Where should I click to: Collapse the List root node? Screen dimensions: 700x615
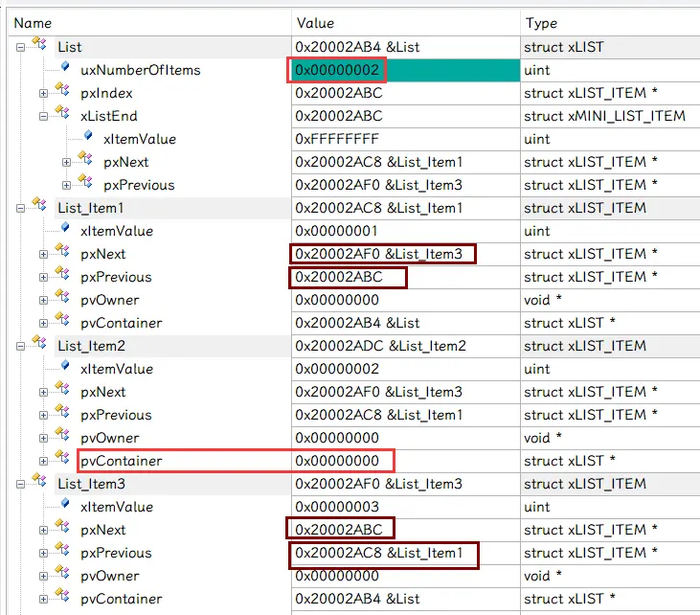[21, 47]
